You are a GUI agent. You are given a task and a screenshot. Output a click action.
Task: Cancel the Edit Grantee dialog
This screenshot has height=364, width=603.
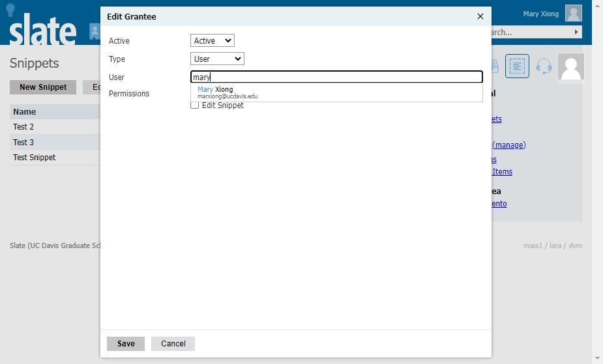[173, 344]
